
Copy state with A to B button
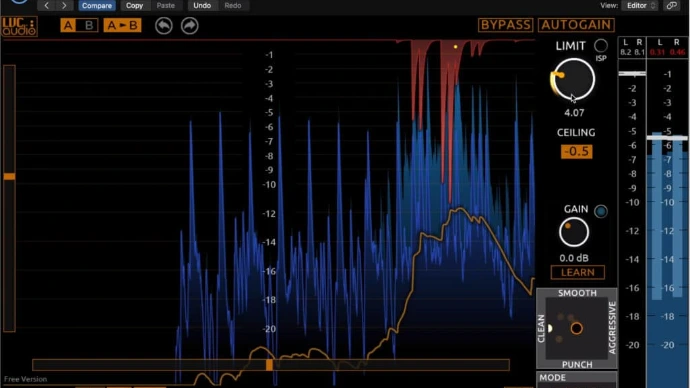click(x=122, y=26)
